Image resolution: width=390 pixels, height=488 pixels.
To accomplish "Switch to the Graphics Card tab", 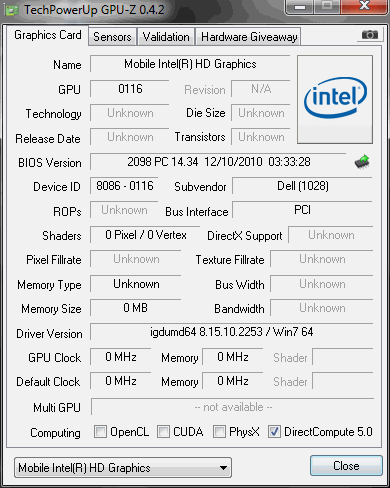I will point(48,35).
